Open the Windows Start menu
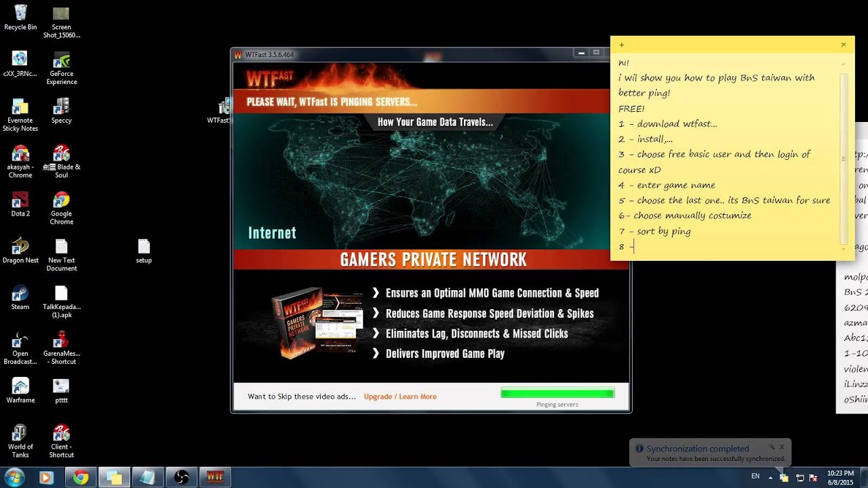The width and height of the screenshot is (868, 488). coord(14,477)
